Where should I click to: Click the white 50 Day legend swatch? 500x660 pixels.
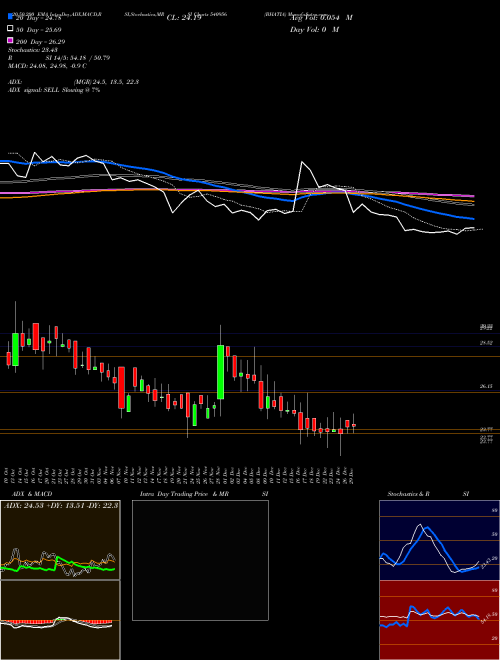[10, 29]
